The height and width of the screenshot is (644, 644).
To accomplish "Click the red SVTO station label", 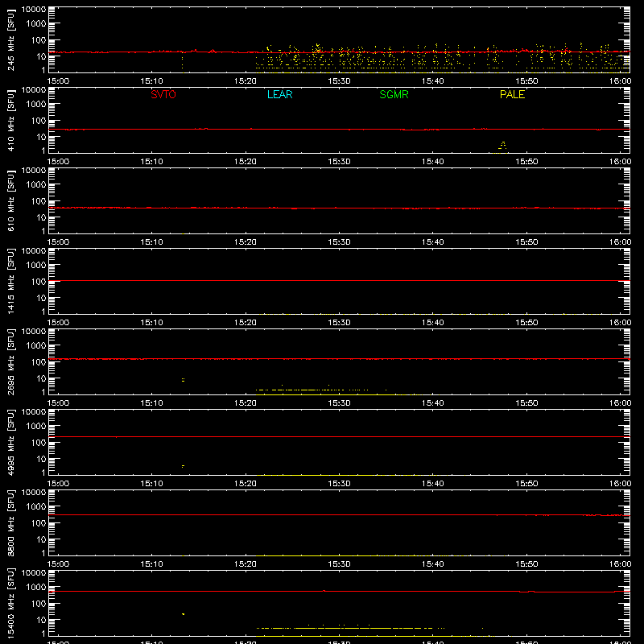I will (163, 94).
